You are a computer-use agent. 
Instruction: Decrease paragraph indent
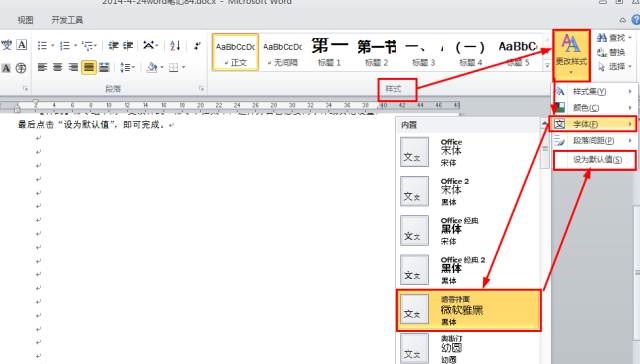(x=113, y=45)
